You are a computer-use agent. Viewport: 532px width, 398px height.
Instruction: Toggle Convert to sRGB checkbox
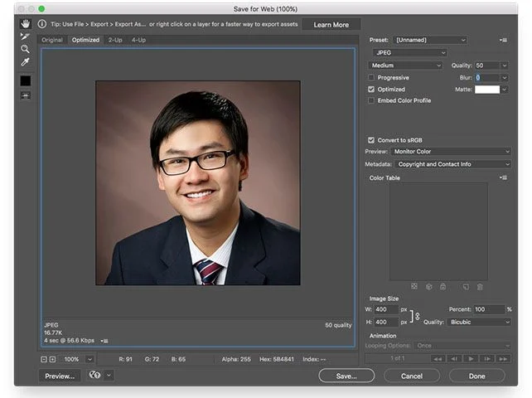tap(371, 139)
